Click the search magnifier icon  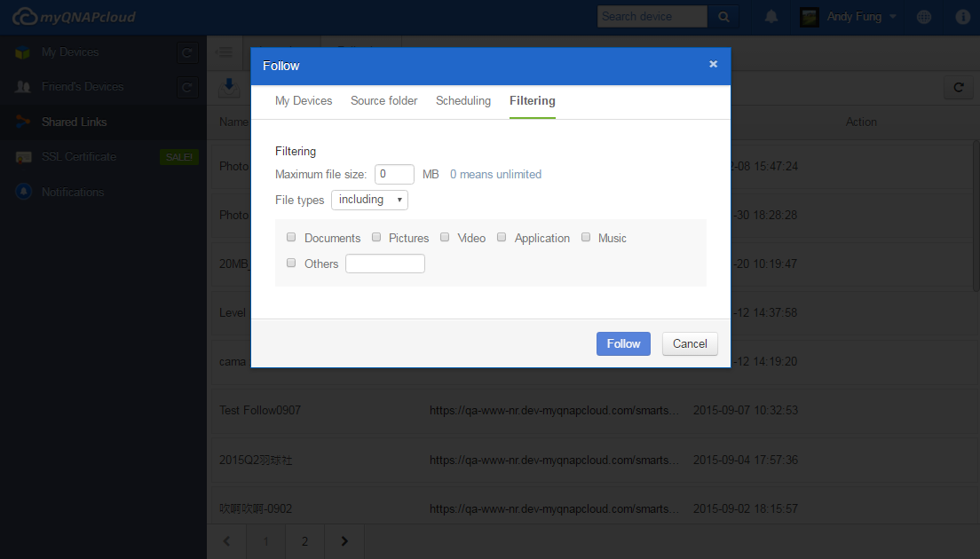click(x=723, y=16)
